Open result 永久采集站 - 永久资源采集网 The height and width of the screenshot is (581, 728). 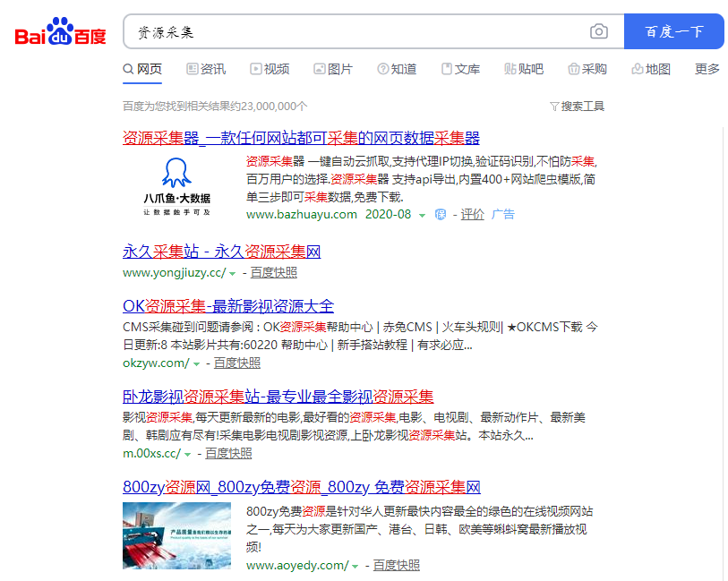pyautogui.click(x=221, y=252)
